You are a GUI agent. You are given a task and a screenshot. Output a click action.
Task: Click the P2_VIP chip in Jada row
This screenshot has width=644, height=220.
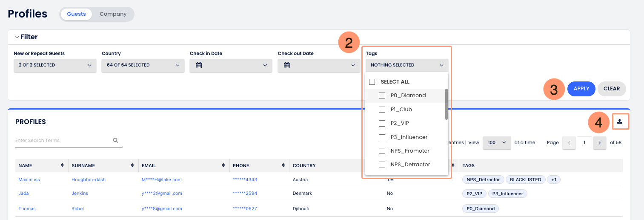tap(474, 194)
